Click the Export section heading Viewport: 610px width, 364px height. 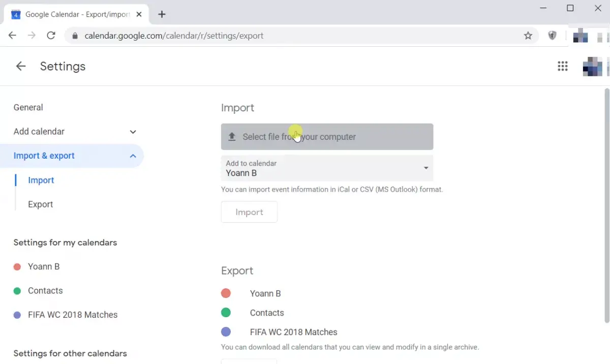click(237, 271)
